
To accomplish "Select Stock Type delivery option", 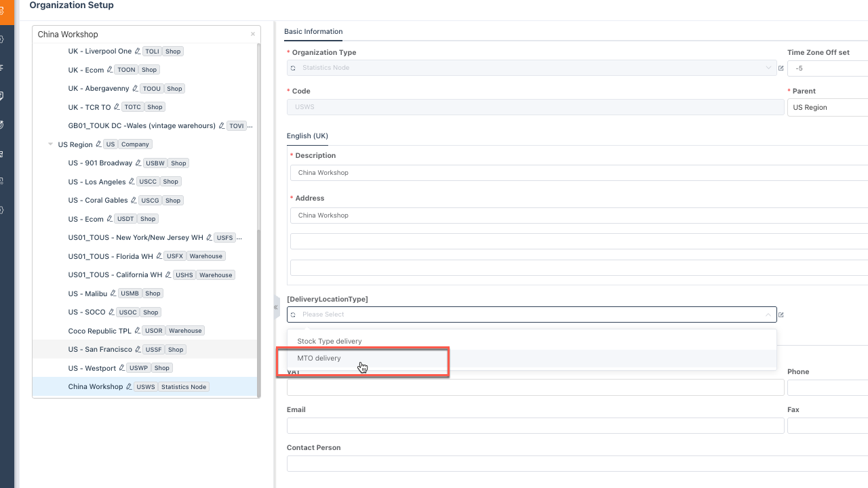I will coord(330,341).
